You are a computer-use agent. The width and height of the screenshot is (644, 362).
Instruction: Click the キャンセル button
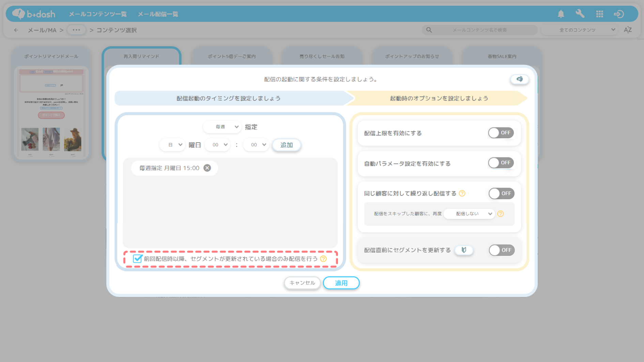click(x=302, y=283)
